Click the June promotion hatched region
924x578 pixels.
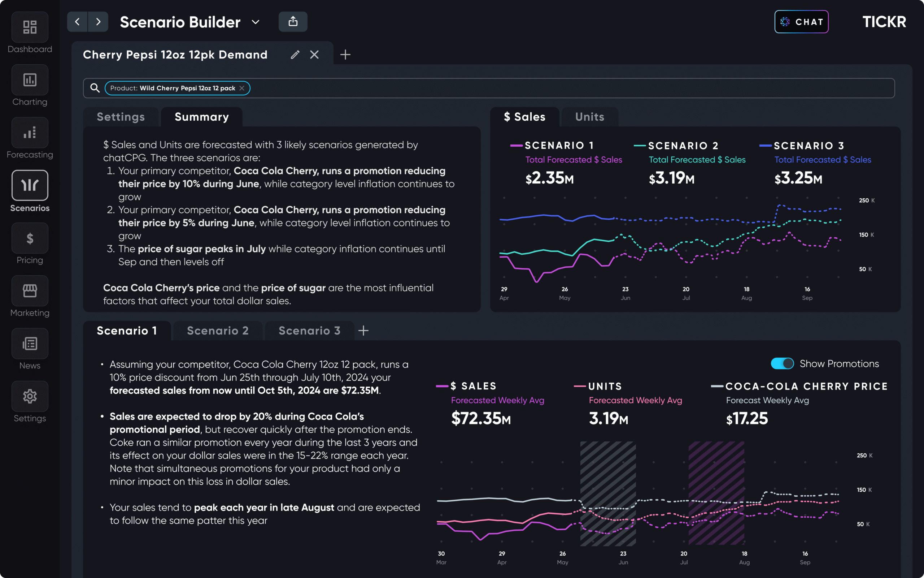pyautogui.click(x=608, y=493)
